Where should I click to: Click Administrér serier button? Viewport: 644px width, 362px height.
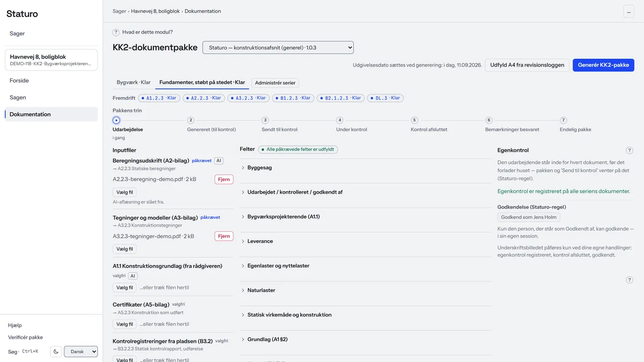coord(275,83)
